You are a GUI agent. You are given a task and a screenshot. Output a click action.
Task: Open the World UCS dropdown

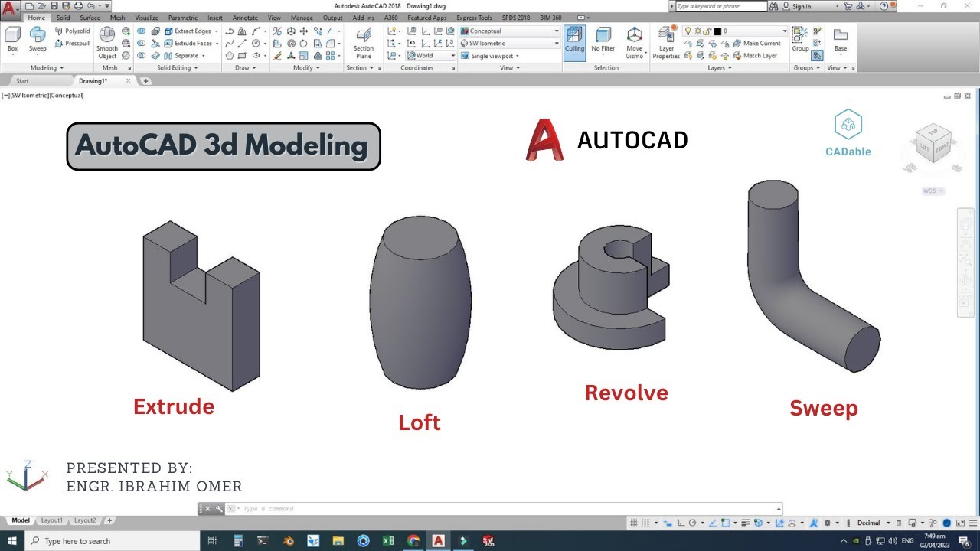(431, 56)
